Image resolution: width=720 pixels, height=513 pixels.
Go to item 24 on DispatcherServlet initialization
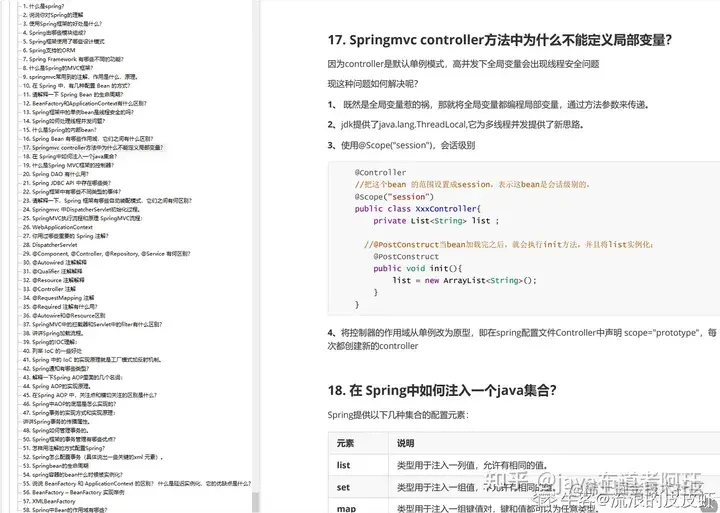tap(82, 209)
